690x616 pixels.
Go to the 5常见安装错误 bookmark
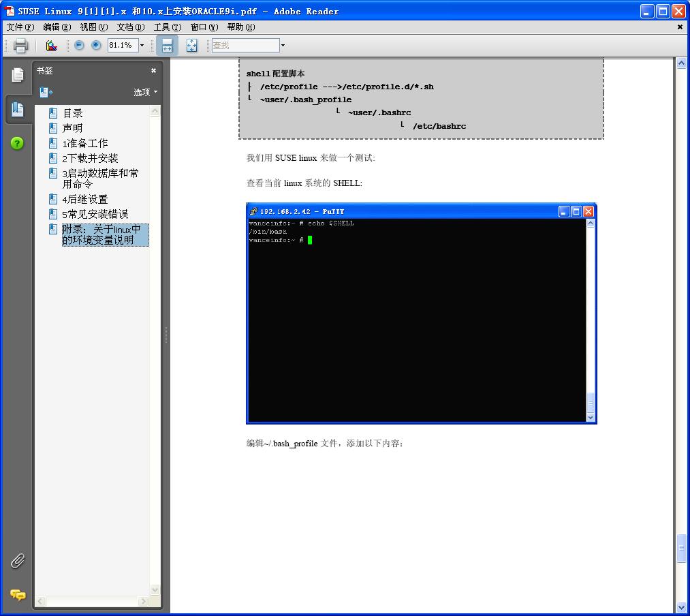[95, 214]
